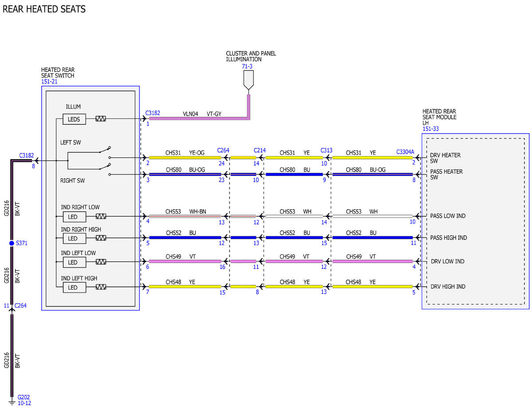Click the off-page connector symbol below 71-3
The height and width of the screenshot is (411, 532).
point(248,79)
